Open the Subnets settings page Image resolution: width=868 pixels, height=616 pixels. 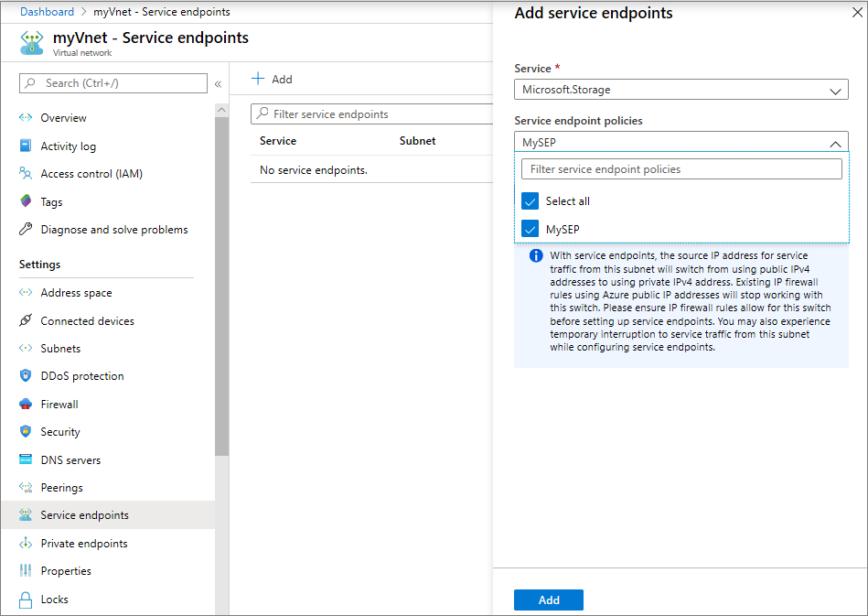point(60,349)
